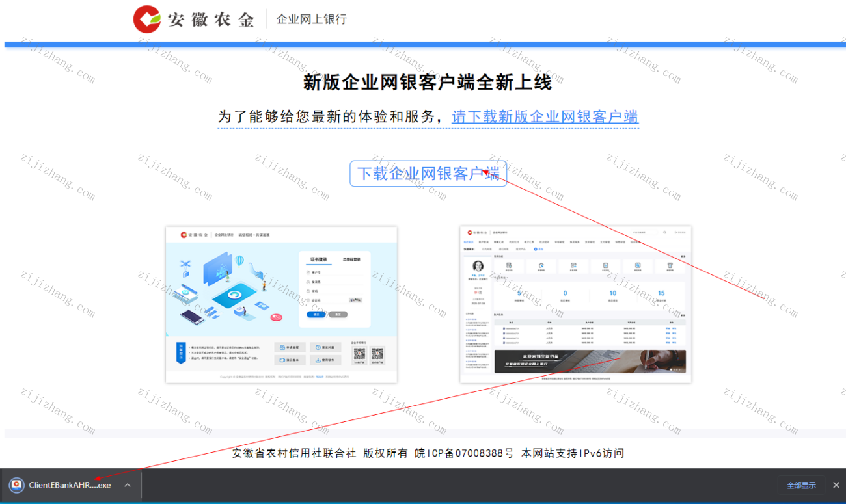Click the 安徽省农村信用社联合社 版权所有 text

click(320, 453)
